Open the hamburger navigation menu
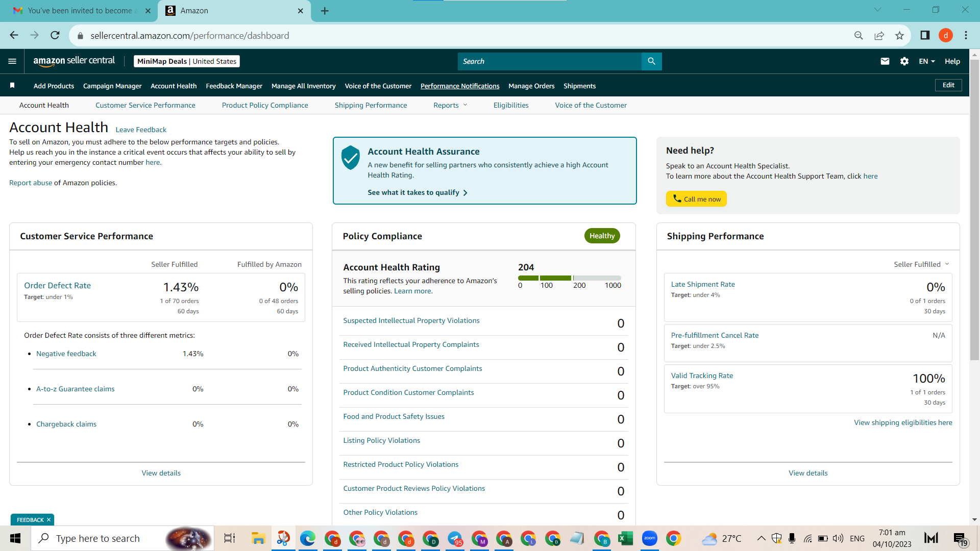The width and height of the screenshot is (980, 551). click(12, 61)
